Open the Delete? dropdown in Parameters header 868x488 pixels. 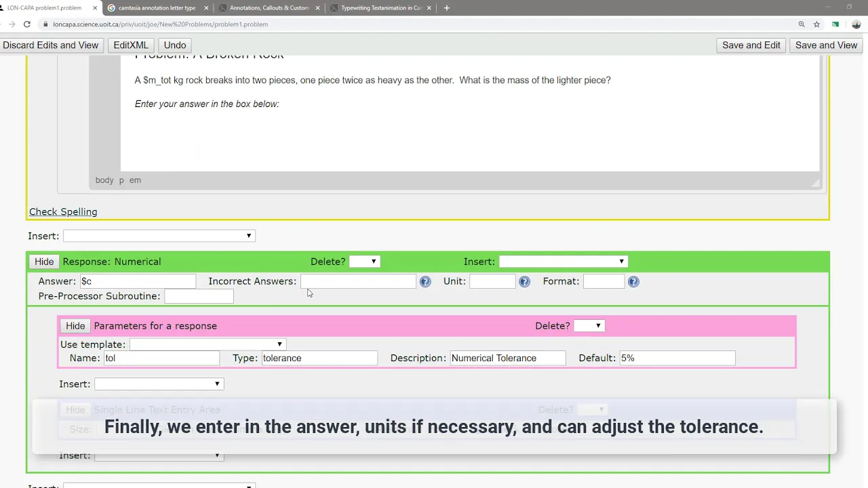pyautogui.click(x=589, y=326)
